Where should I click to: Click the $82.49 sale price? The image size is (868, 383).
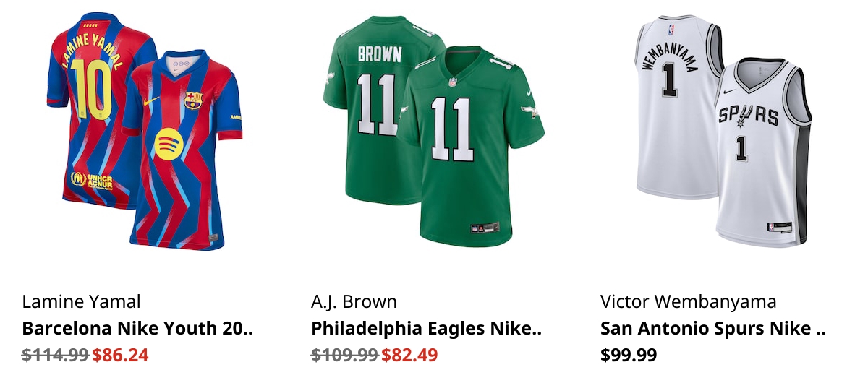coord(409,355)
